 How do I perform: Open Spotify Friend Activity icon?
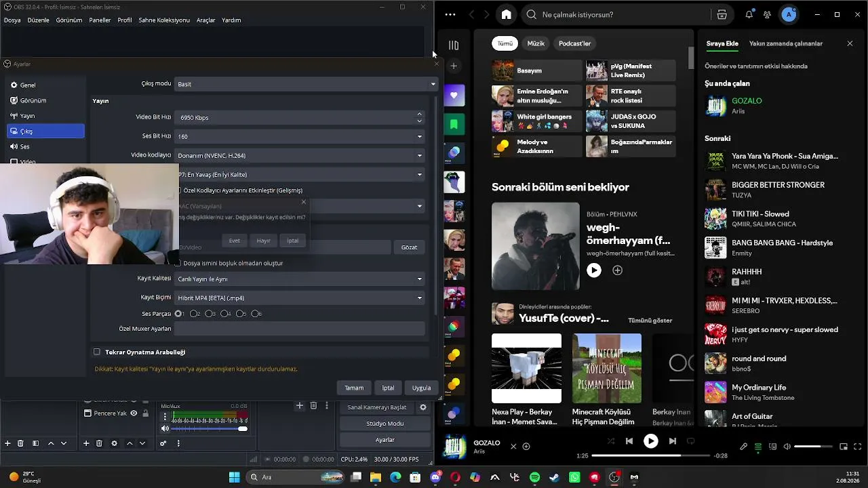tap(767, 14)
